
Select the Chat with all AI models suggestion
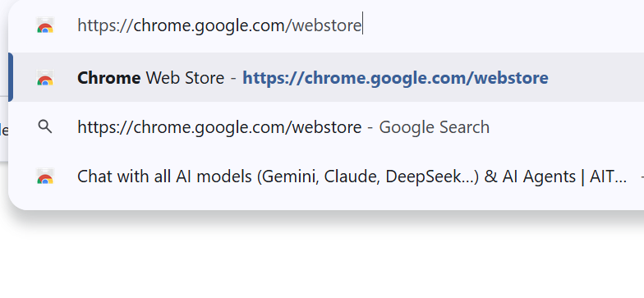coord(326,177)
